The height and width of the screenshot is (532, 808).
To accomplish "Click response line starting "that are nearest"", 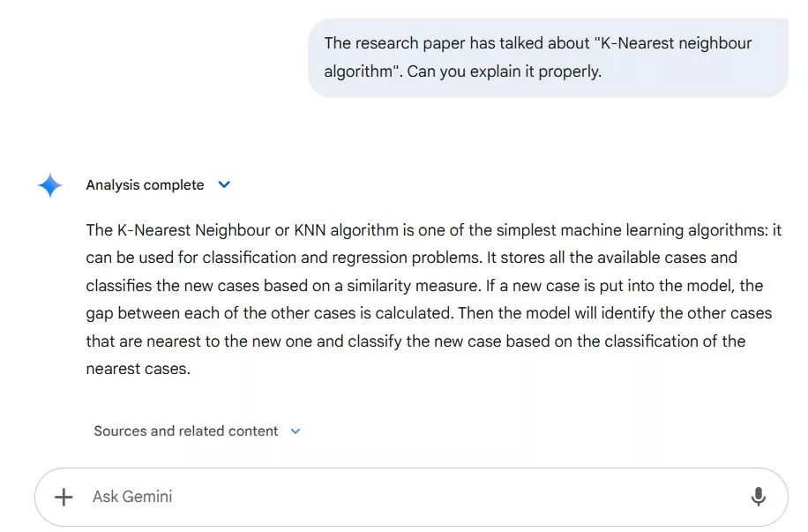I will 415,341.
